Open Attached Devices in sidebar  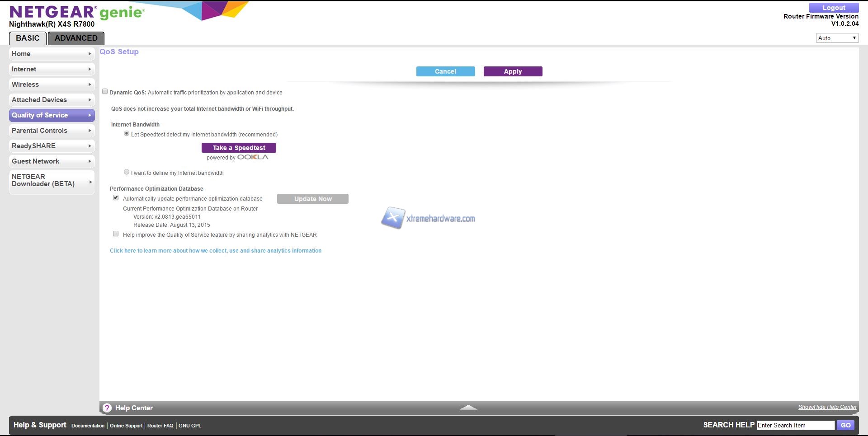tap(52, 100)
